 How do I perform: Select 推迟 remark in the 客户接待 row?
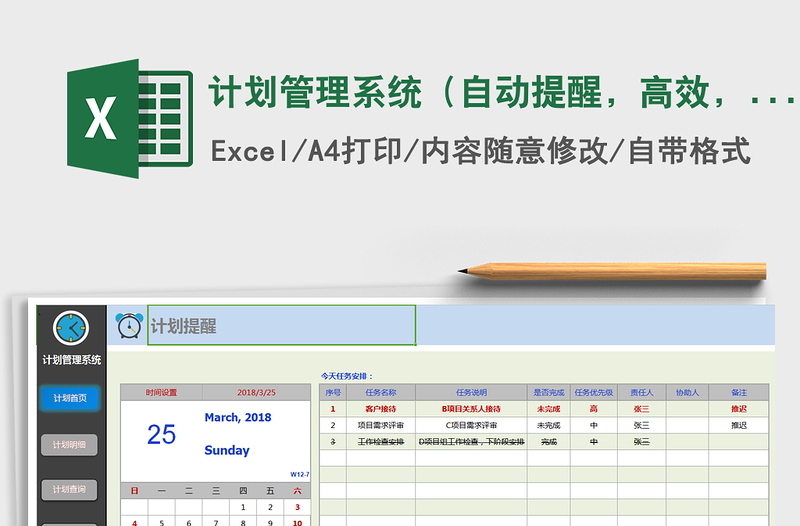click(739, 409)
